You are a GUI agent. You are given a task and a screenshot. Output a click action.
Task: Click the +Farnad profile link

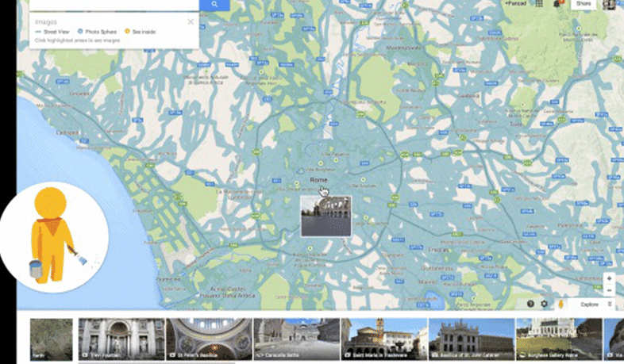516,4
